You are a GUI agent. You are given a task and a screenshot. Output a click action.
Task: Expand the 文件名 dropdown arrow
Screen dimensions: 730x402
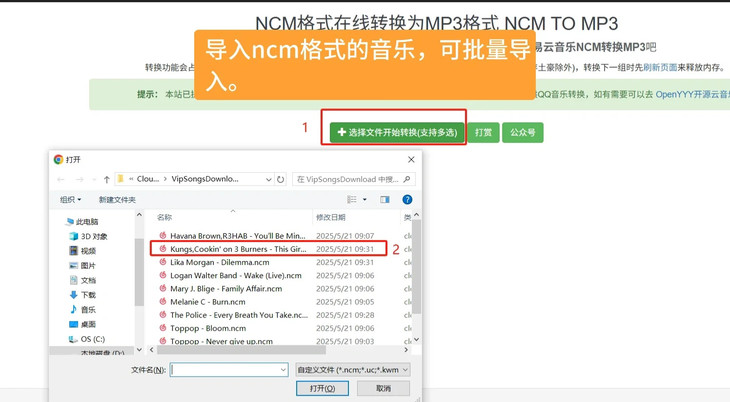(x=283, y=370)
